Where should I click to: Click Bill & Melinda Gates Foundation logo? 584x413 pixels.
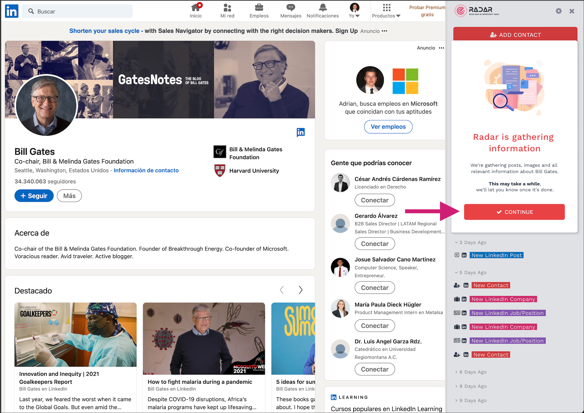click(x=220, y=152)
